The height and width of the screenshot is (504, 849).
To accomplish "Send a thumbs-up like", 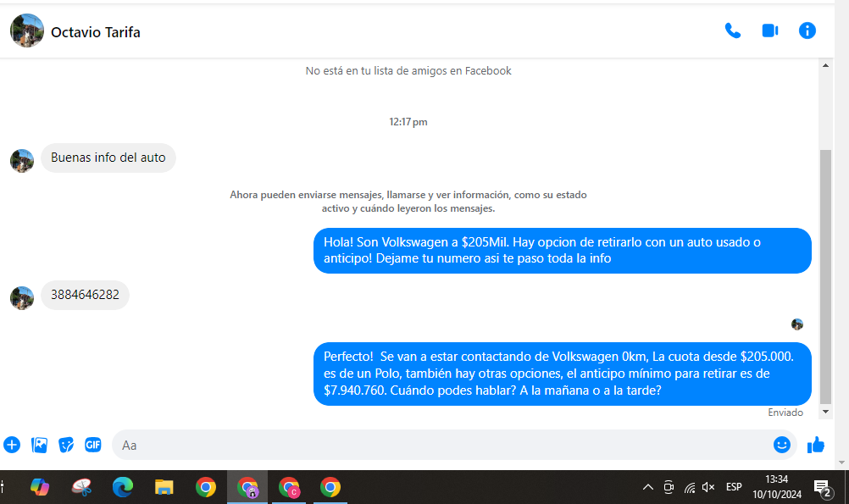I will [x=816, y=445].
